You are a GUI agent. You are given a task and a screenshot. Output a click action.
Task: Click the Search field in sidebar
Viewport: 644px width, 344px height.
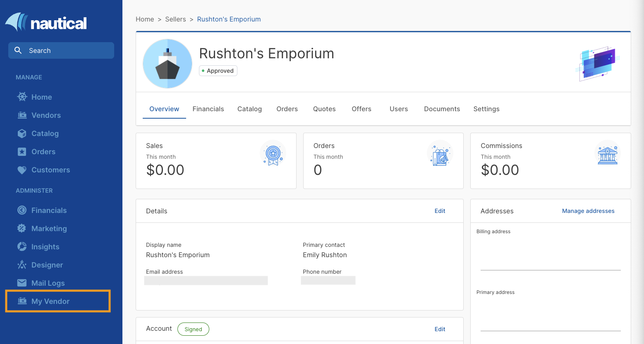point(61,50)
